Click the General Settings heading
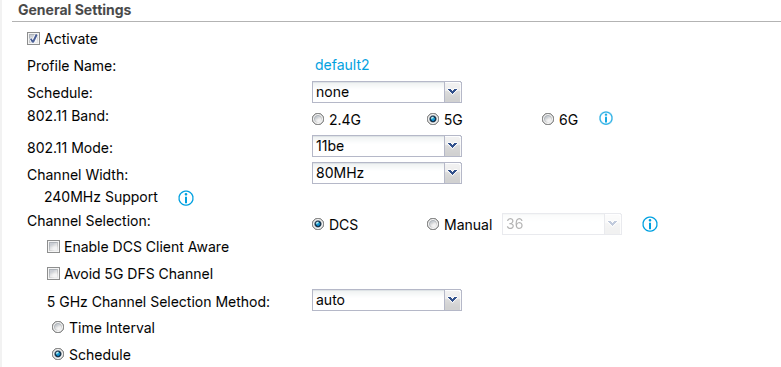 75,10
